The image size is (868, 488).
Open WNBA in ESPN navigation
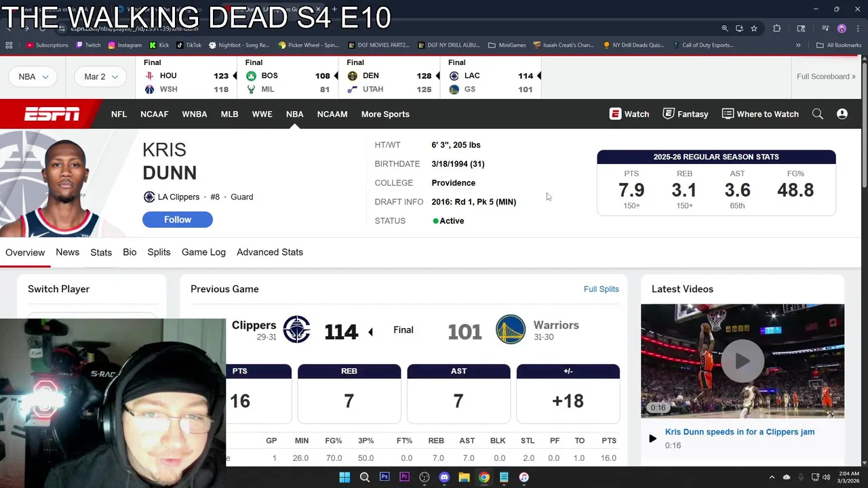tap(195, 114)
